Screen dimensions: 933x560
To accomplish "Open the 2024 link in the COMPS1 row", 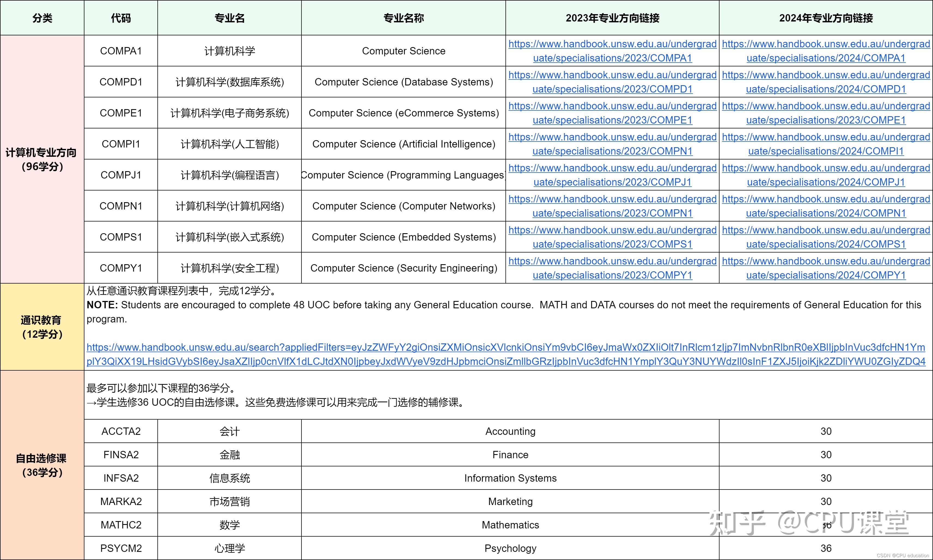I will [826, 237].
